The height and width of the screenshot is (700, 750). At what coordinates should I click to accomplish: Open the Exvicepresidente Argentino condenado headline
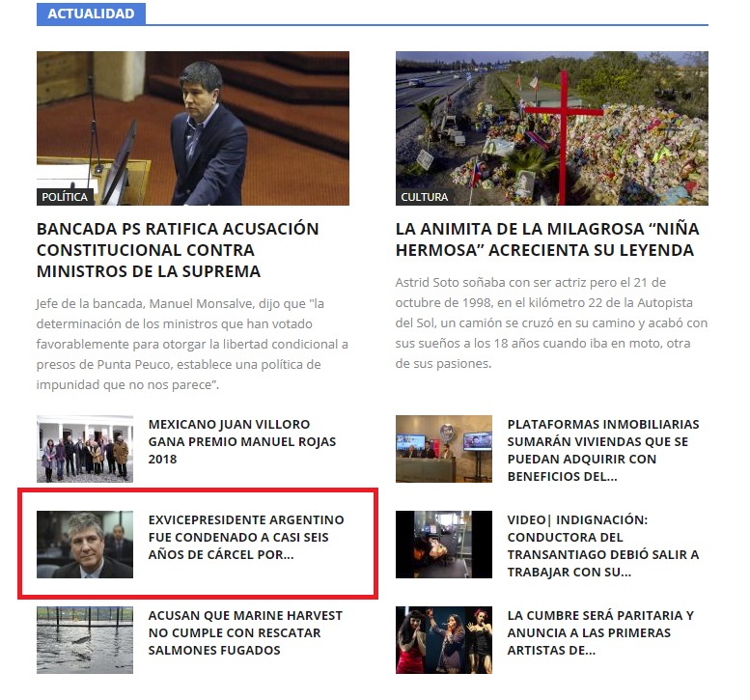(245, 537)
